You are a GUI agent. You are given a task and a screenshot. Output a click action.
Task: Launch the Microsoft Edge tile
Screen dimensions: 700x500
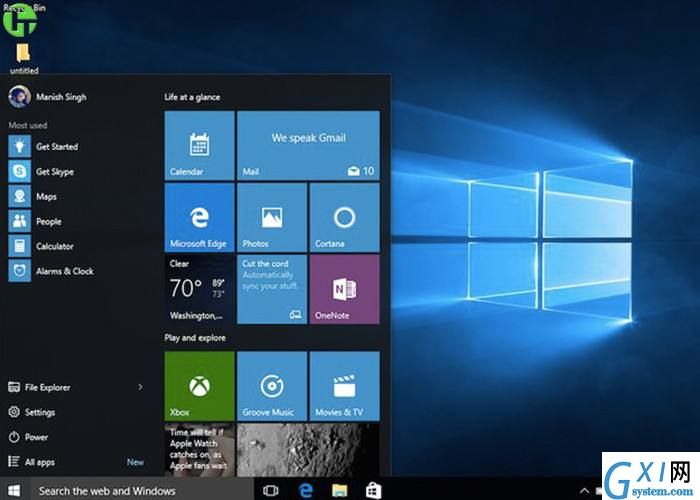[x=200, y=218]
